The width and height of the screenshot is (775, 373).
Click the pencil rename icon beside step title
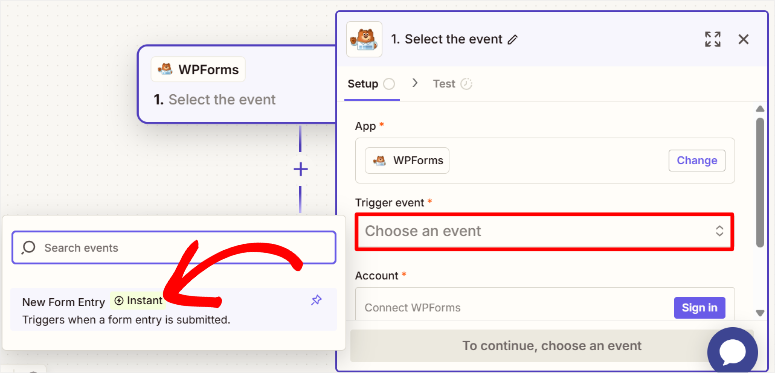click(x=513, y=40)
